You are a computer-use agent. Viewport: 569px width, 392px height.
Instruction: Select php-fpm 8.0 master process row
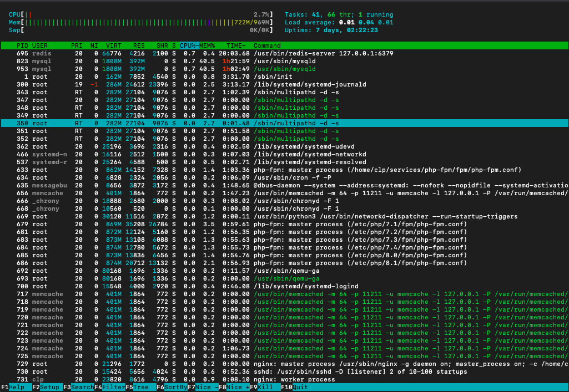(284, 256)
